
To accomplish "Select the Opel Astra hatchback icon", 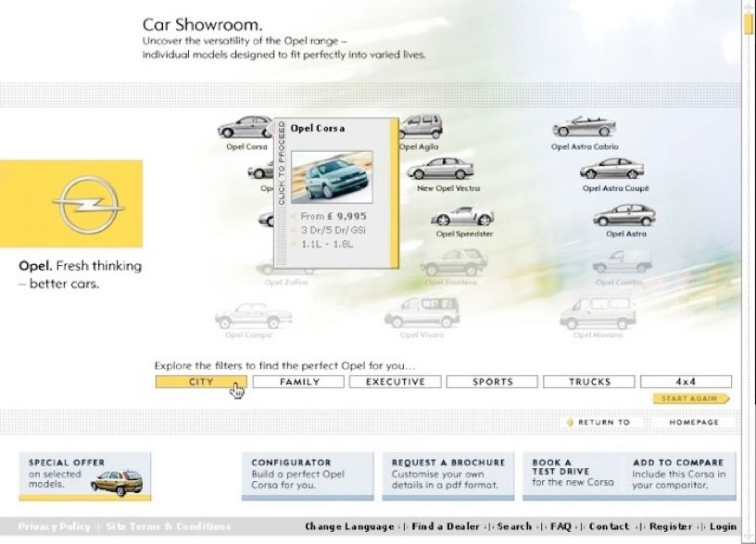I will coord(624,215).
